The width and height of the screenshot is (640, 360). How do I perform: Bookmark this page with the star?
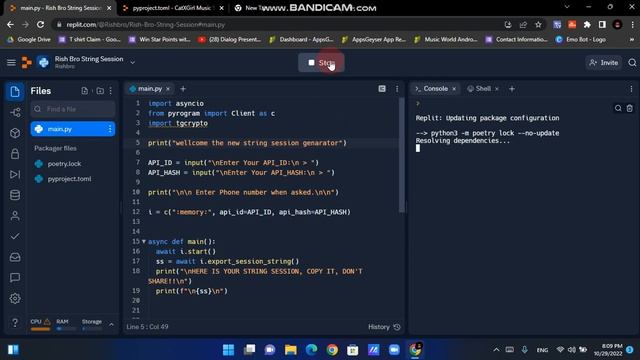(538, 24)
